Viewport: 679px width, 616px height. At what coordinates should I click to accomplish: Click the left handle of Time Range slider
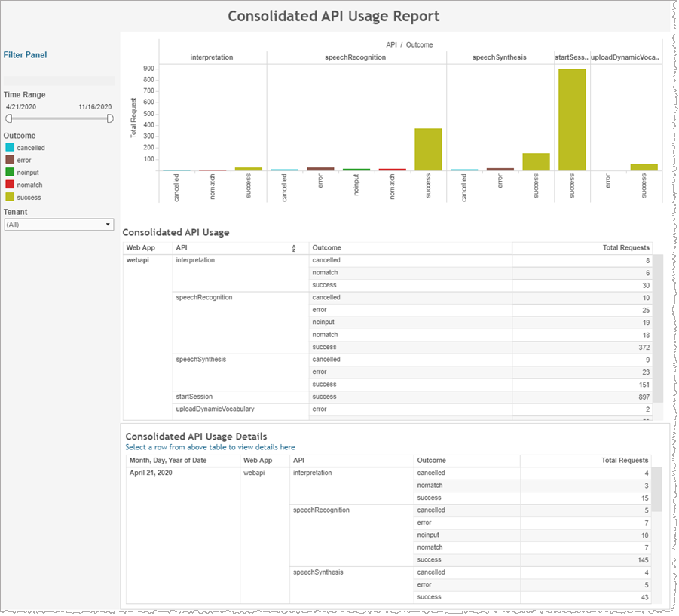click(9, 118)
